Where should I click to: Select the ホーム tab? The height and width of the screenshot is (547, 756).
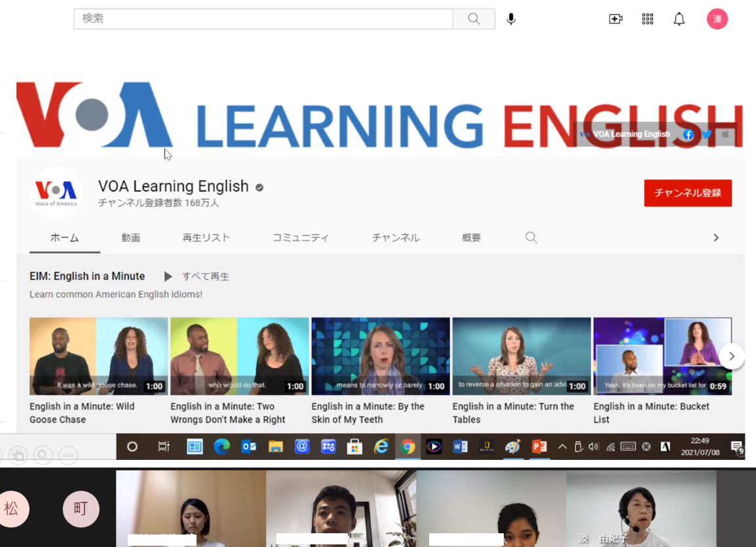pyautogui.click(x=65, y=238)
